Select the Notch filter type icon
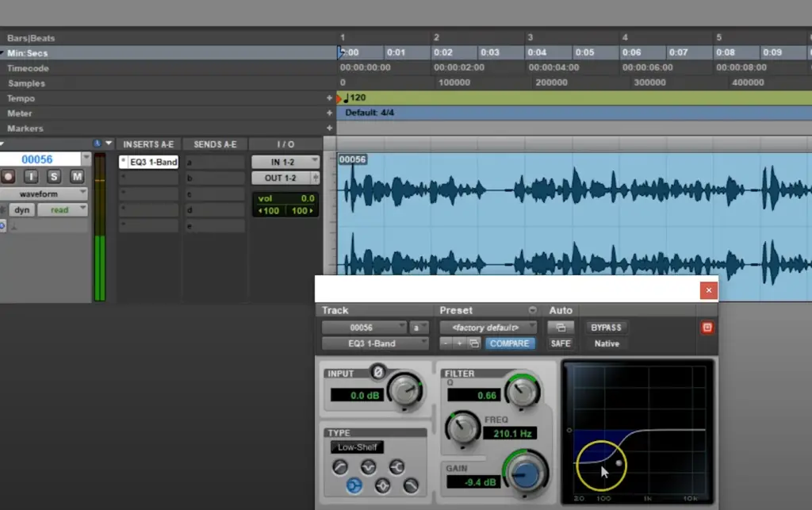The image size is (812, 510). pos(368,467)
